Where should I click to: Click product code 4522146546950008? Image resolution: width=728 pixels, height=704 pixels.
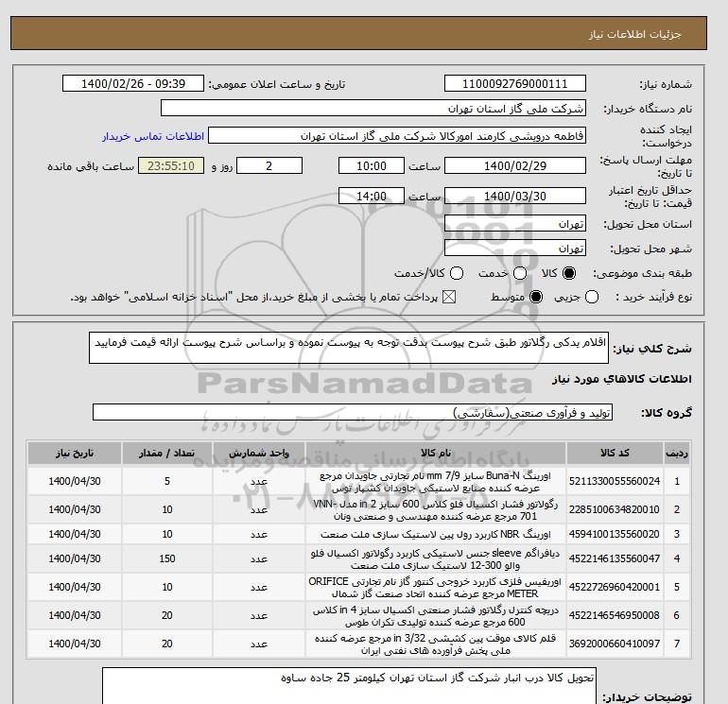click(615, 615)
